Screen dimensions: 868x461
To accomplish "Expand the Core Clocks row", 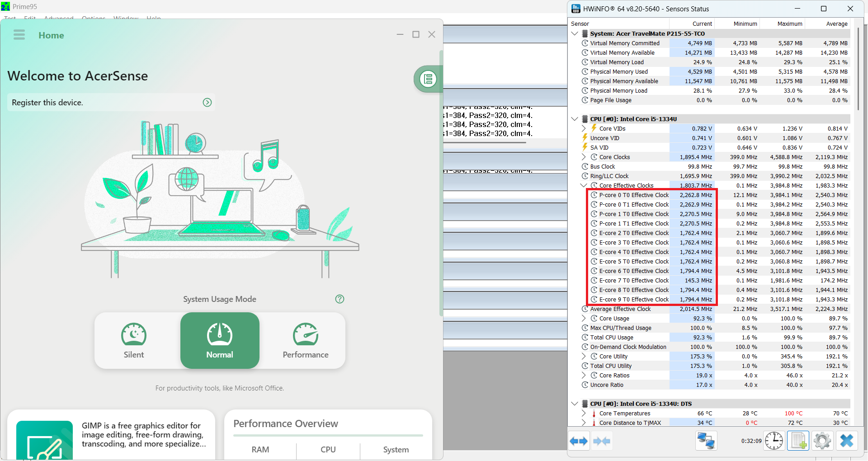I will point(584,157).
